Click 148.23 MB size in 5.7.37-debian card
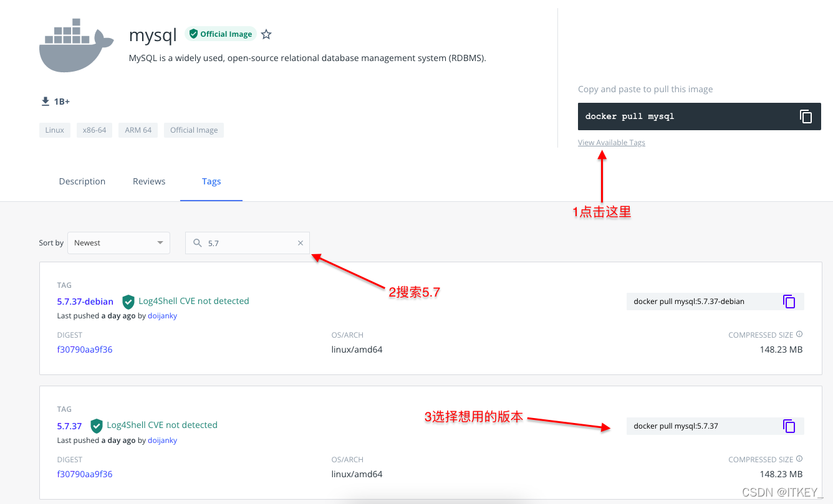The height and width of the screenshot is (504, 833). point(781,349)
